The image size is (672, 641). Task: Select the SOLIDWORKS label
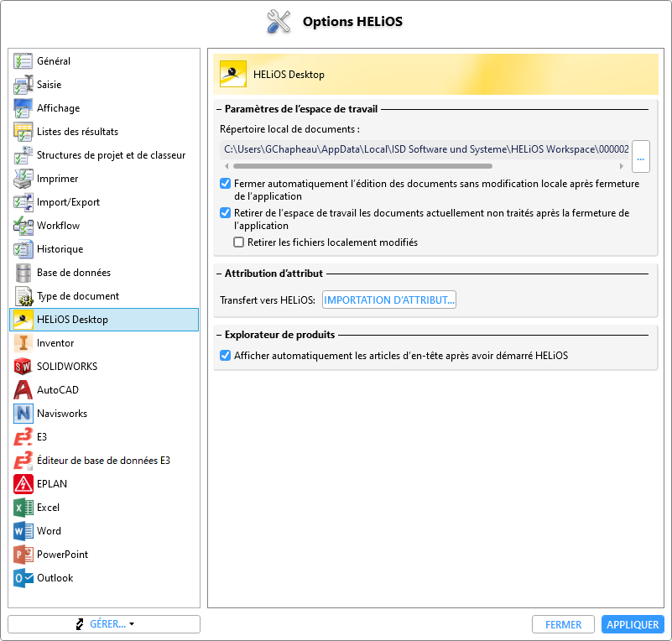[x=67, y=367]
